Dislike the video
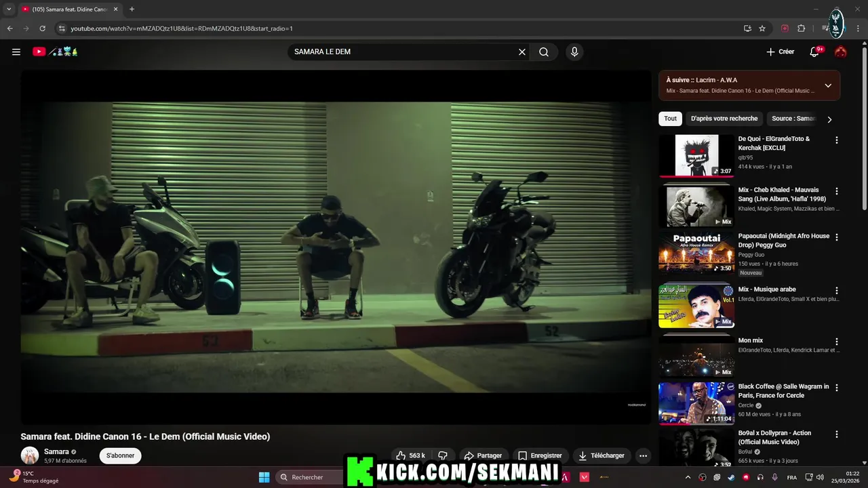 [443, 455]
